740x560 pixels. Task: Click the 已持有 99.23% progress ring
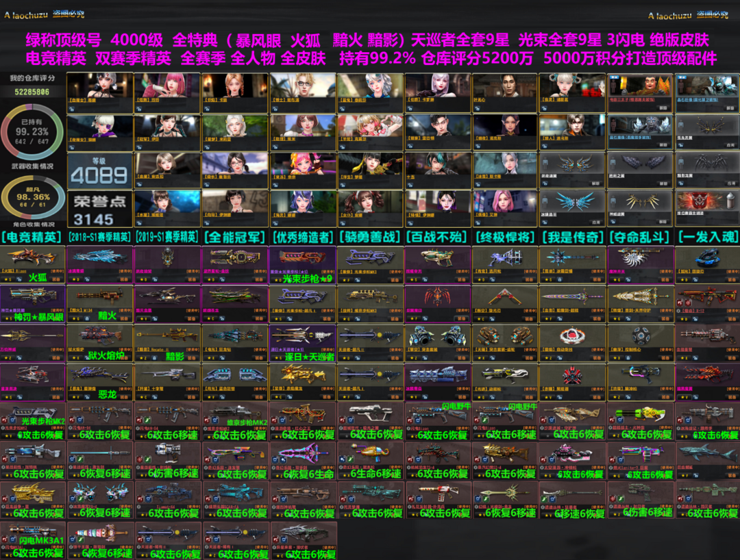32,131
